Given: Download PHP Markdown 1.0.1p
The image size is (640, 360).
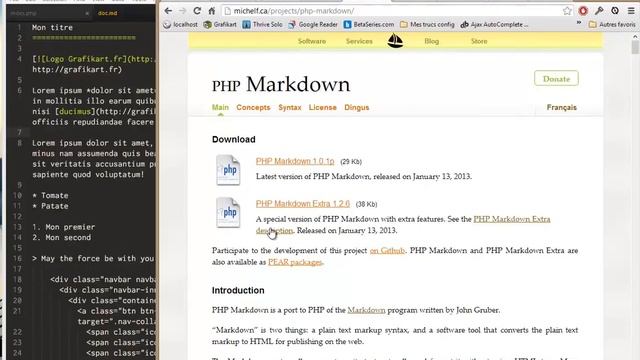Looking at the screenshot, I should tap(295, 161).
